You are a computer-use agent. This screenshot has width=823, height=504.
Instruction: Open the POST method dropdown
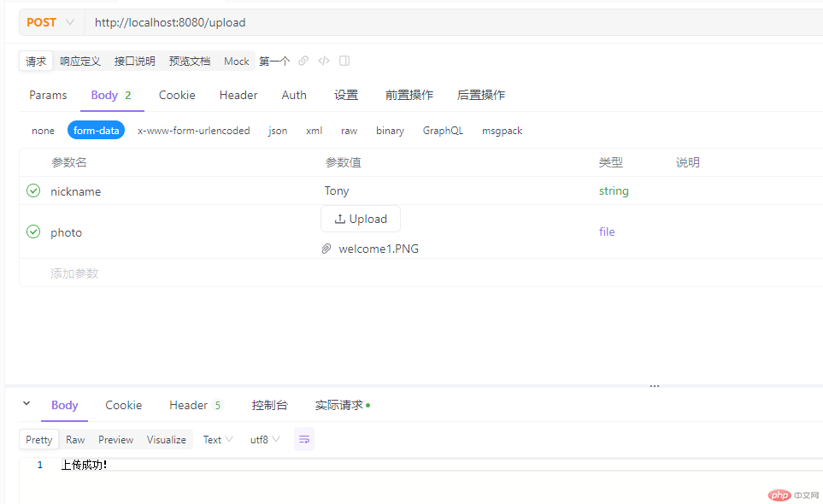click(x=50, y=22)
